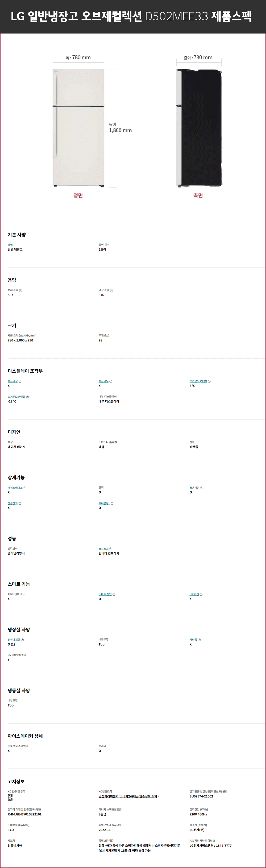266x868 pixels.
Task: Click the question icon beside 계란통
Action: pyautogui.click(x=199, y=640)
